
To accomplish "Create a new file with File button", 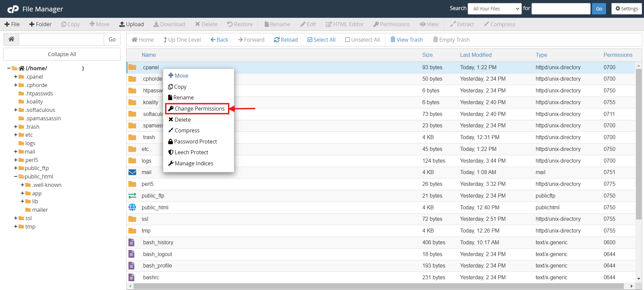I will (12, 24).
